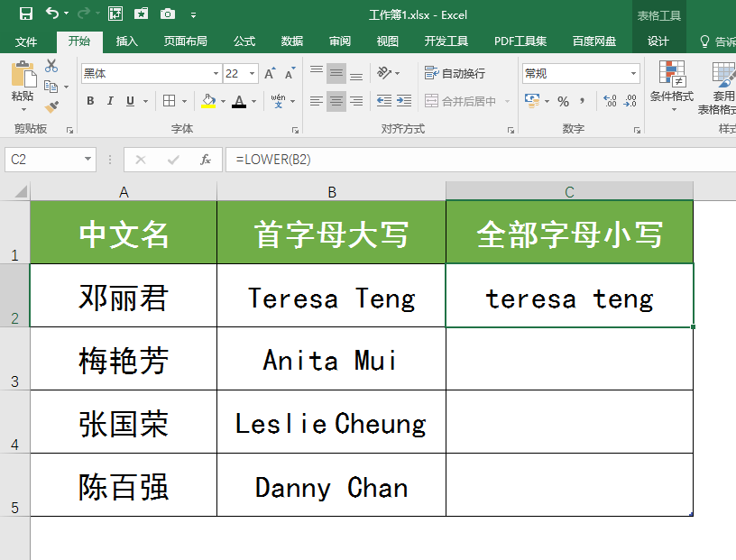
Task: Click the Paste clipboard icon
Action: 23,76
